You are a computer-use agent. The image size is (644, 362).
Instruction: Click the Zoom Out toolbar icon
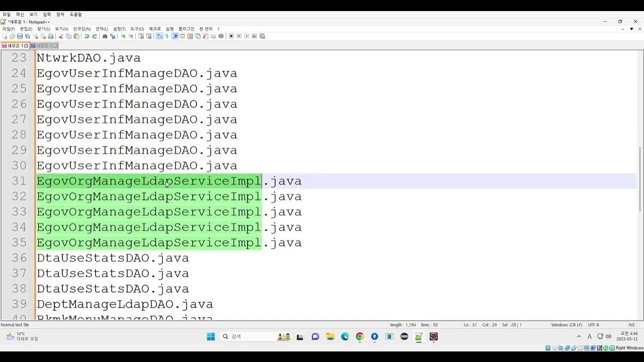click(131, 36)
